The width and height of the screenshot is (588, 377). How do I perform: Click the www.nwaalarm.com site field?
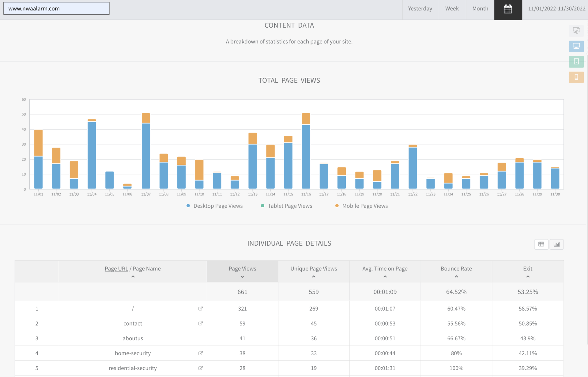tap(56, 9)
